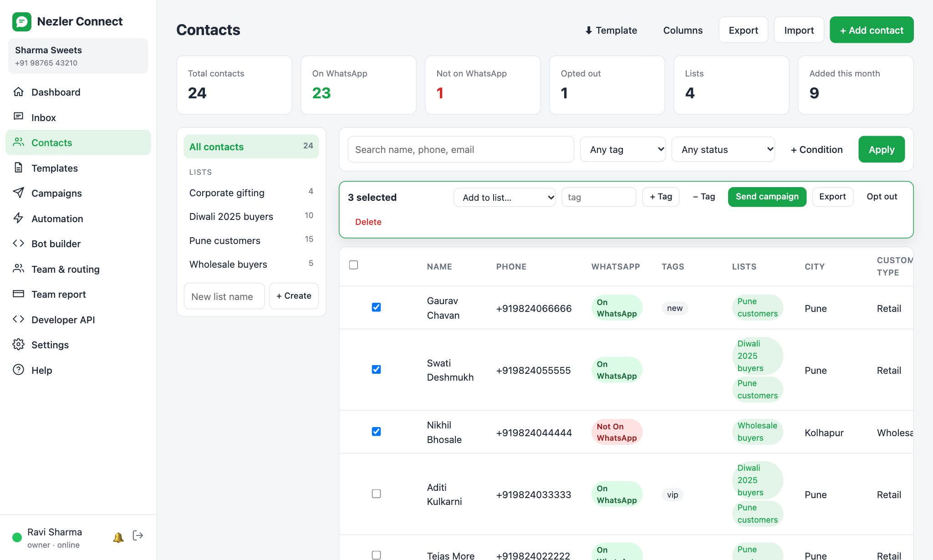Click the header Export button
This screenshot has height=560, width=933.
coord(743,30)
